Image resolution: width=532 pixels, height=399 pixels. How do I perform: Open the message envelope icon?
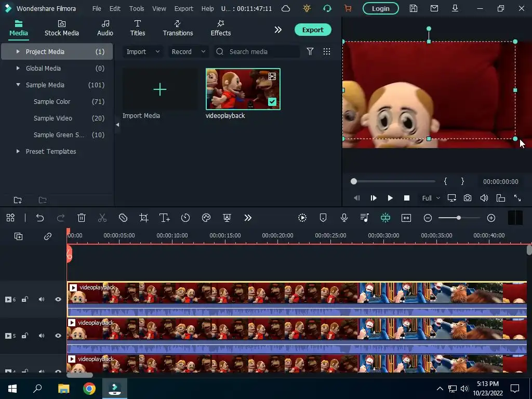pyautogui.click(x=434, y=8)
